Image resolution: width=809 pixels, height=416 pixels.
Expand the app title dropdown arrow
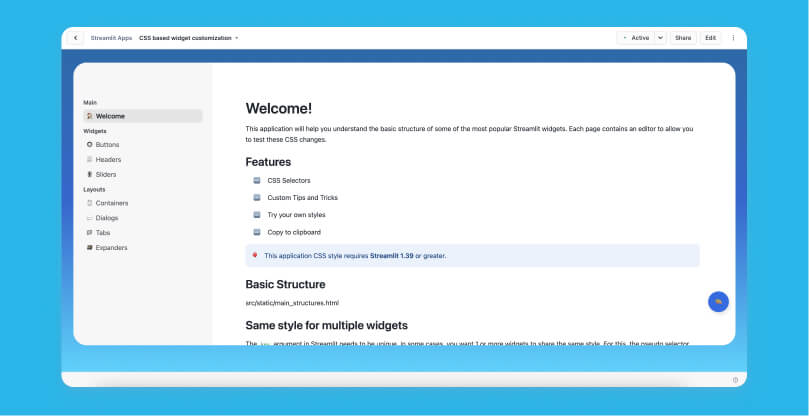coord(237,38)
